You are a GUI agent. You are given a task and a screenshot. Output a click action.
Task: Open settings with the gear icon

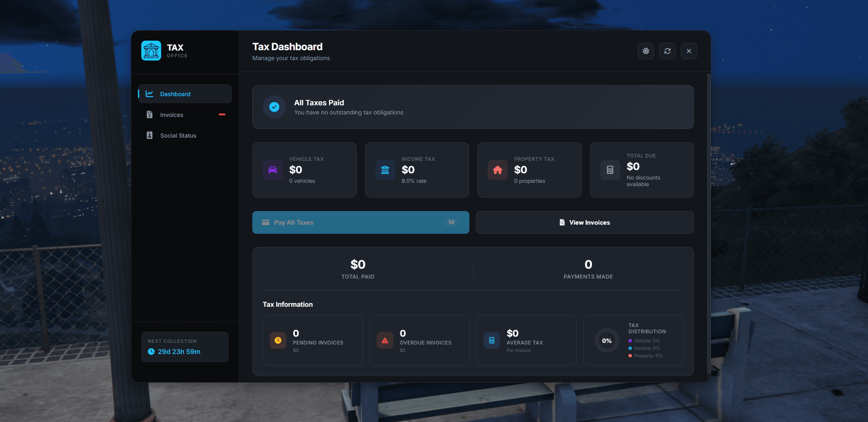[646, 51]
